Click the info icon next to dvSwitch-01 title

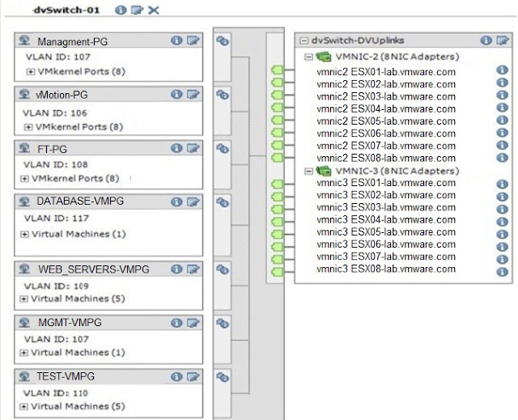pyautogui.click(x=121, y=10)
